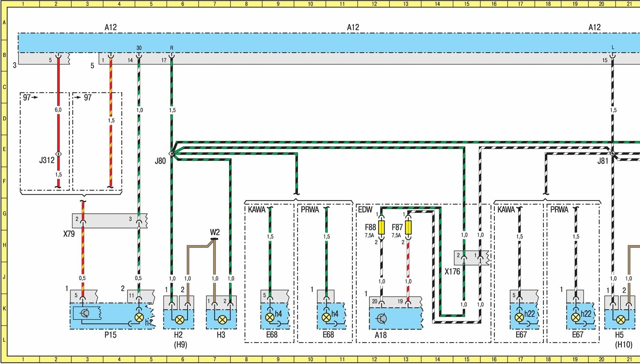
Task: Click terminal 30 pin on A12
Action: (x=139, y=56)
